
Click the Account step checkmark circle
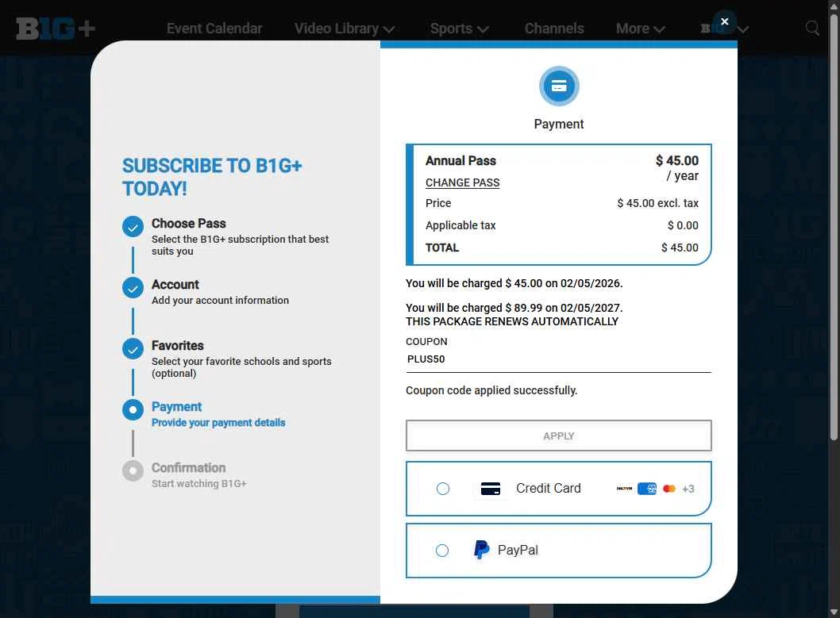pyautogui.click(x=133, y=288)
